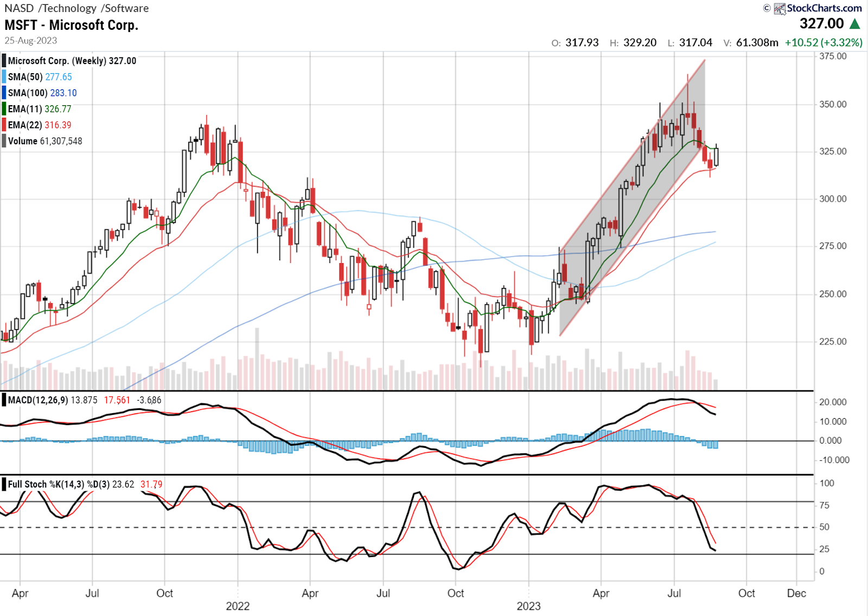The width and height of the screenshot is (868, 616).
Task: Click 'Microsoft Corp. (Weekly) 327.00' legend
Action: point(72,61)
